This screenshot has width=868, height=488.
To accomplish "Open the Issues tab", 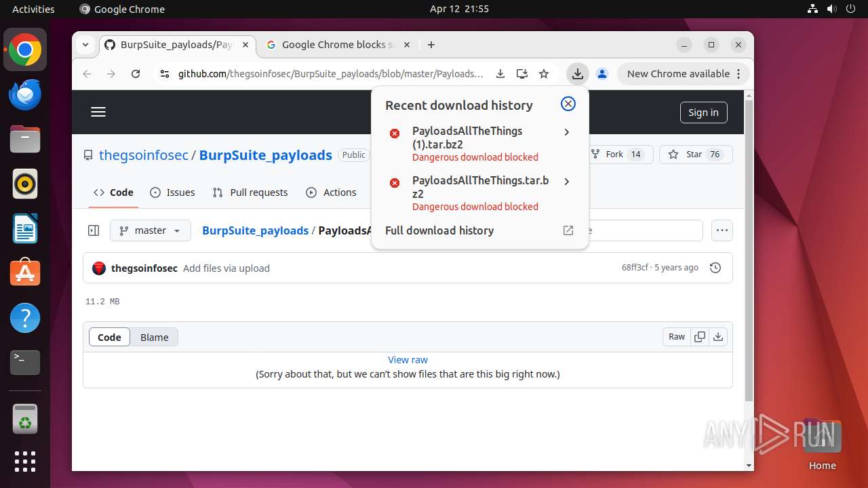I will [172, 192].
